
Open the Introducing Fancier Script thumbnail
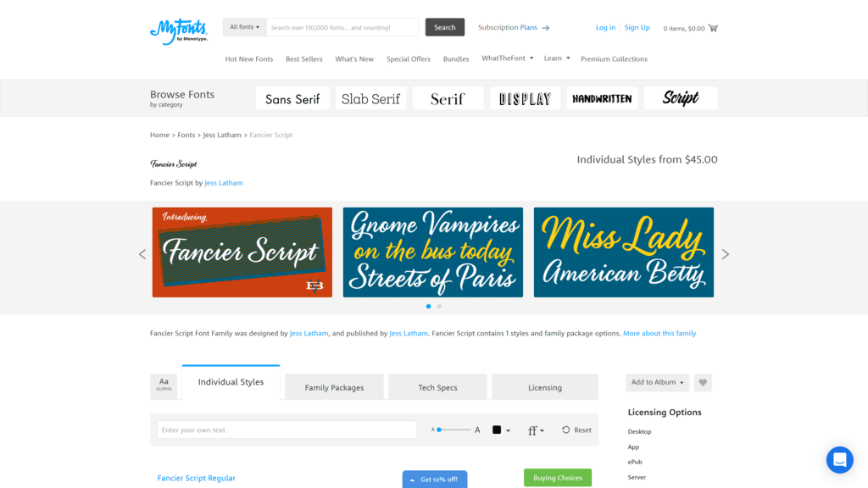click(x=242, y=252)
